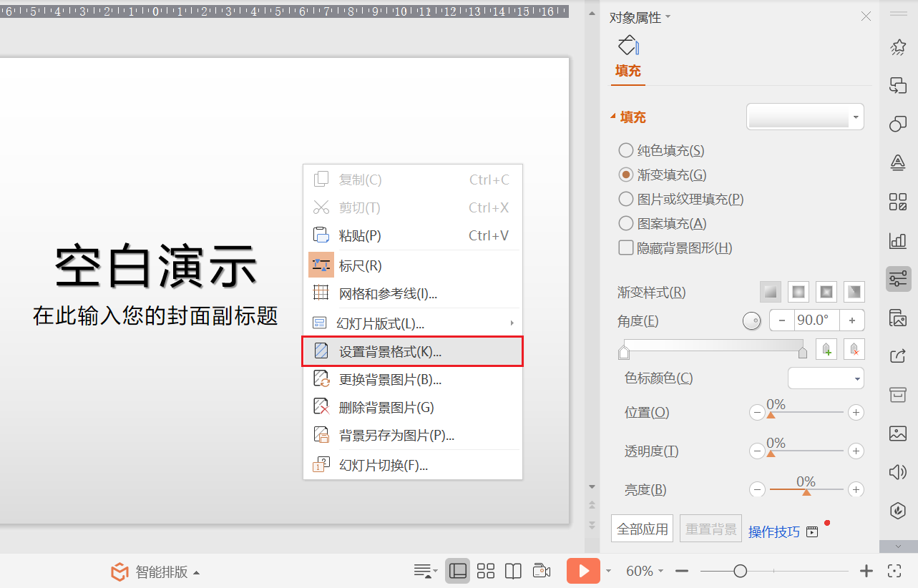Click the 亮度 brightness slider handle
Viewport: 918px width, 588px height.
click(806, 492)
